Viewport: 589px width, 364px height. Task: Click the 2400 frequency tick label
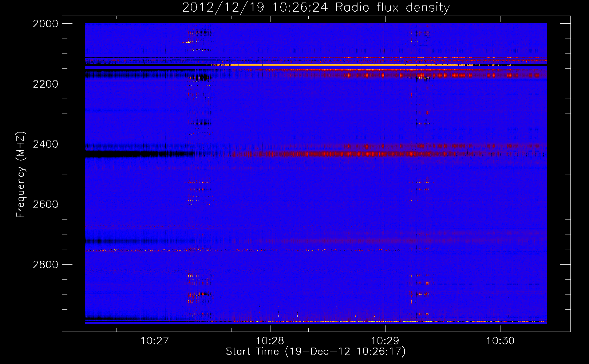[46, 144]
